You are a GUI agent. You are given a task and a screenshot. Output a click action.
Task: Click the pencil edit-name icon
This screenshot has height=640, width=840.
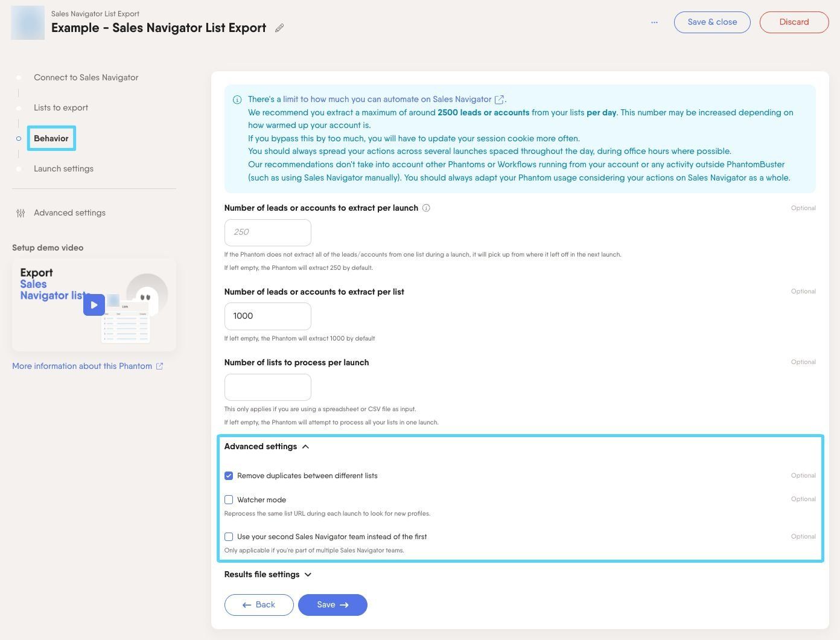279,28
